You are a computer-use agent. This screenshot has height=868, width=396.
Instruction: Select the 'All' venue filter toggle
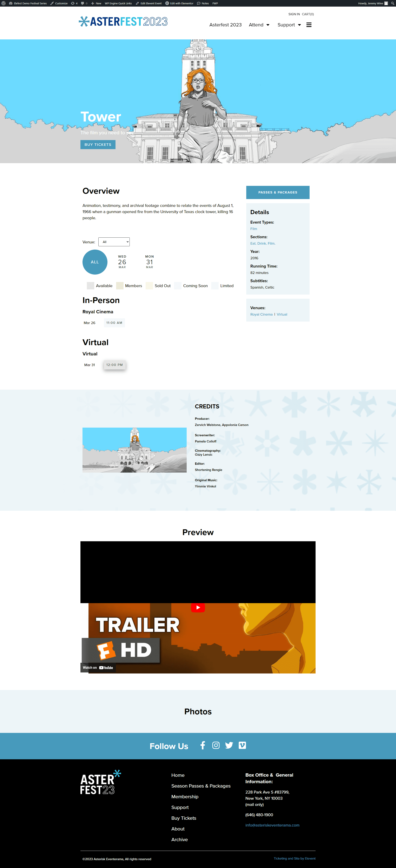tap(95, 262)
